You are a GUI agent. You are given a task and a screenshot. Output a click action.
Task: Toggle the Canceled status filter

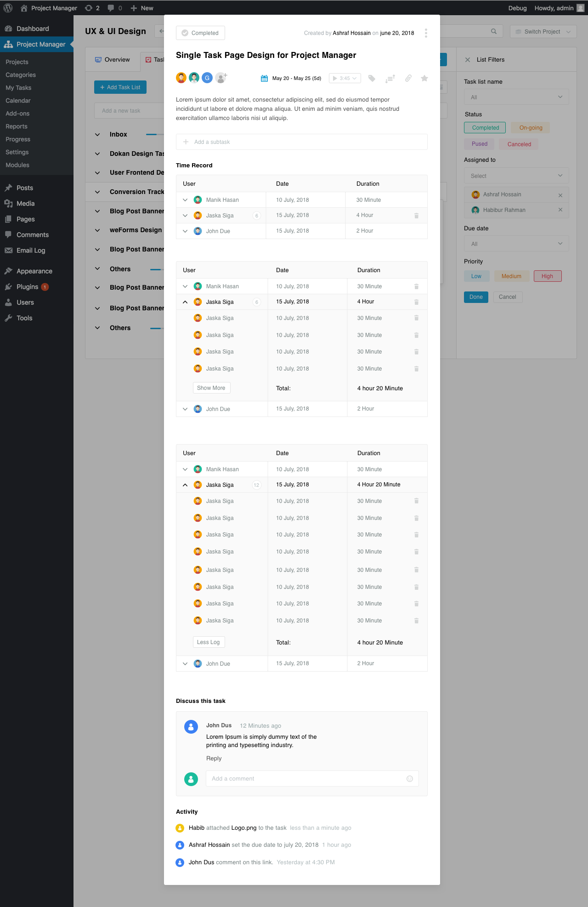[519, 144]
